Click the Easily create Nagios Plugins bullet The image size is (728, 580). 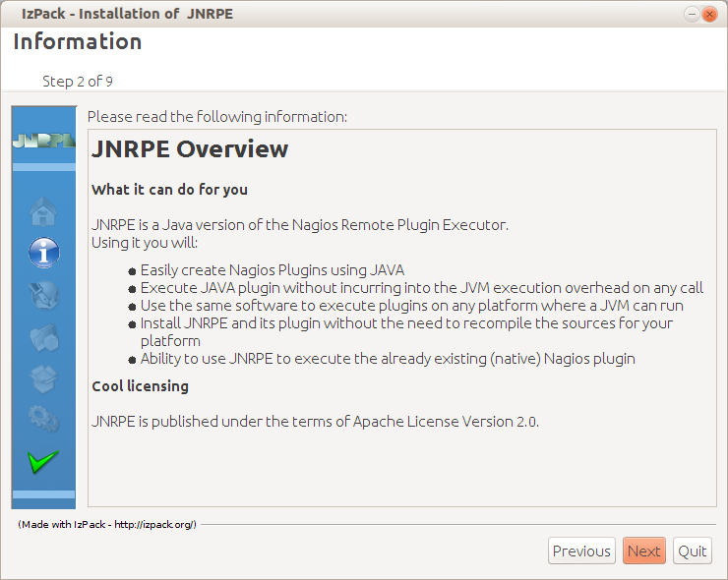point(273,270)
